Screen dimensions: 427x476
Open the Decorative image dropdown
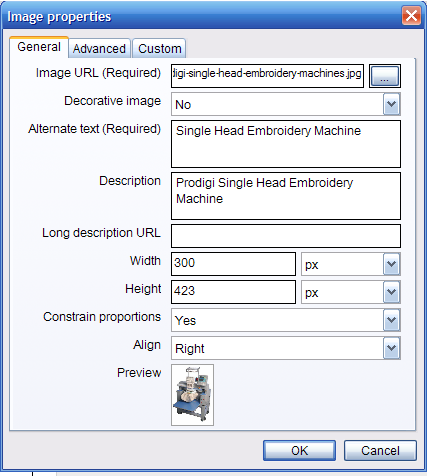286,104
